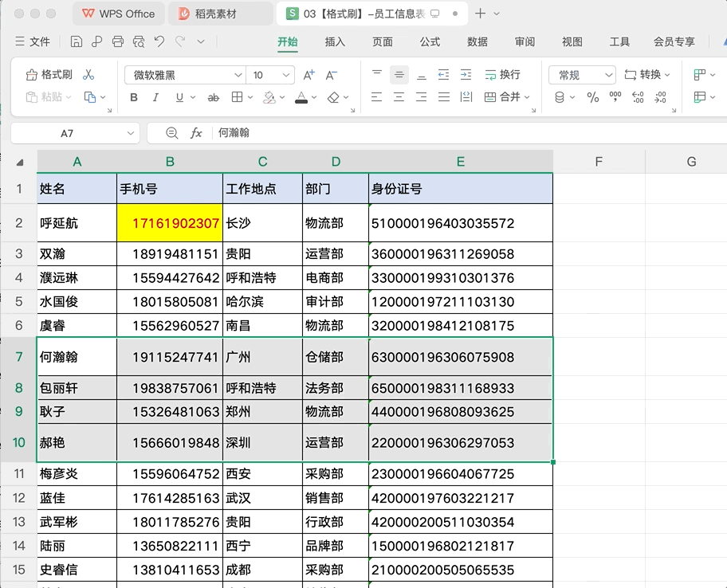Viewport: 727px width, 588px height.
Task: Click the Format Painter (格式刷) button
Action: (x=49, y=75)
